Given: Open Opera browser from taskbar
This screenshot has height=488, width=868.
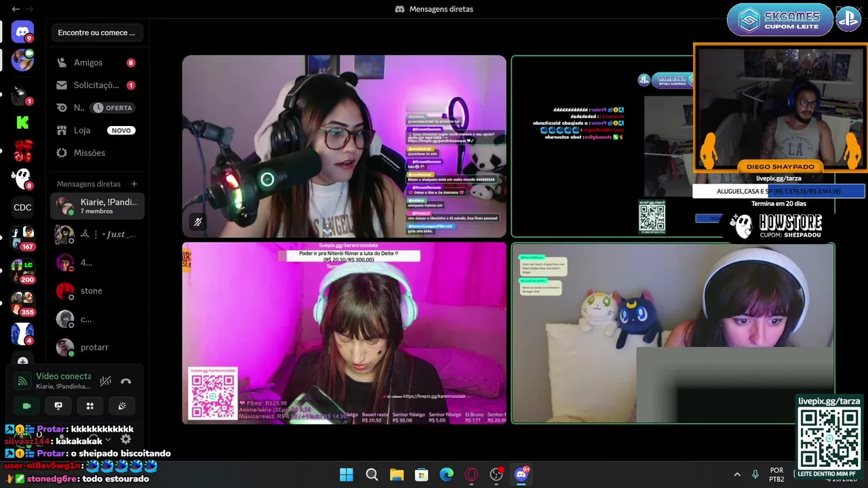Looking at the screenshot, I should tap(471, 474).
